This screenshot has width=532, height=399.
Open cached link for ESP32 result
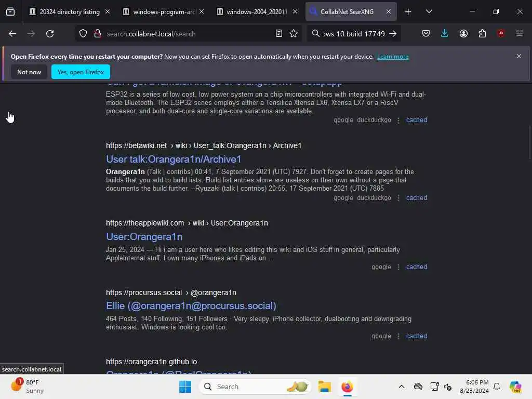(417, 120)
